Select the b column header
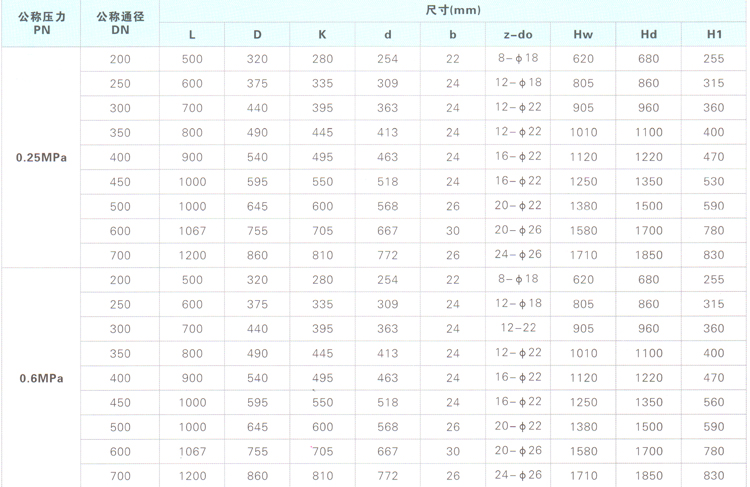The image size is (750, 487). point(453,34)
